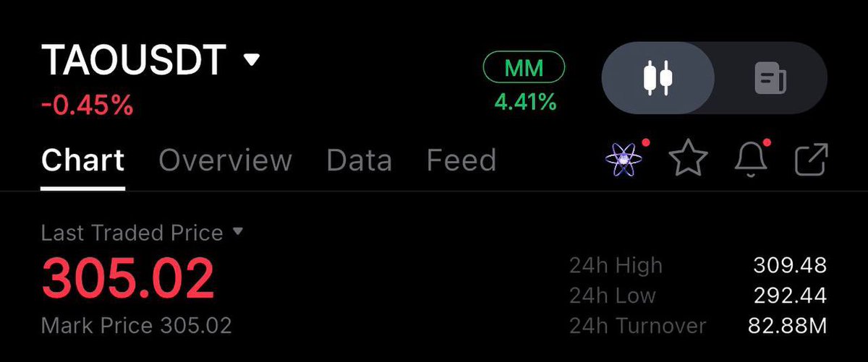Open price alerts via the bell icon
This screenshot has width=868, height=362.
click(x=750, y=159)
